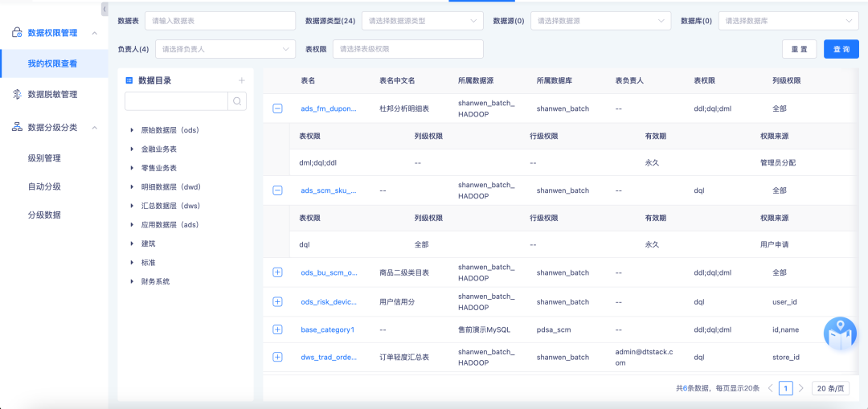Screen dimensions: 868x409
Task: Add directory with plus icon in 数据目录
Action: [241, 80]
